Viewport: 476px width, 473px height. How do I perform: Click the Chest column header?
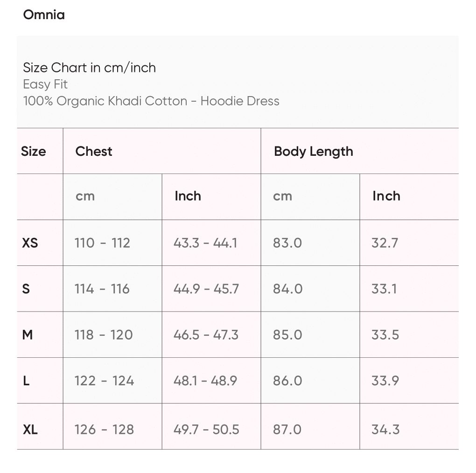point(94,152)
